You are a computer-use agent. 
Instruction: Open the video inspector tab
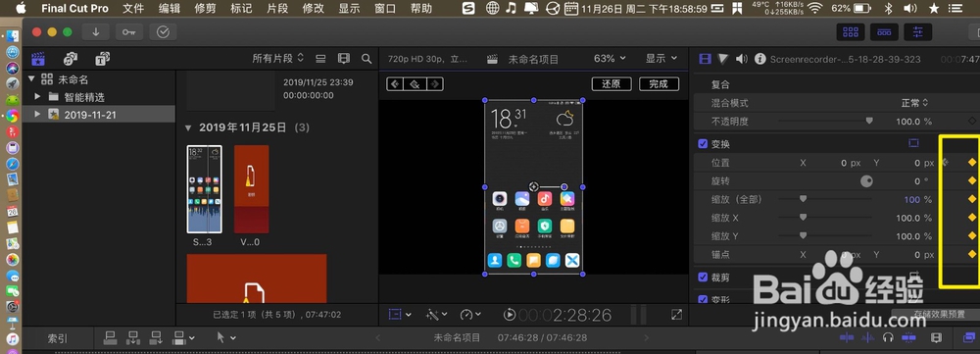(706, 59)
